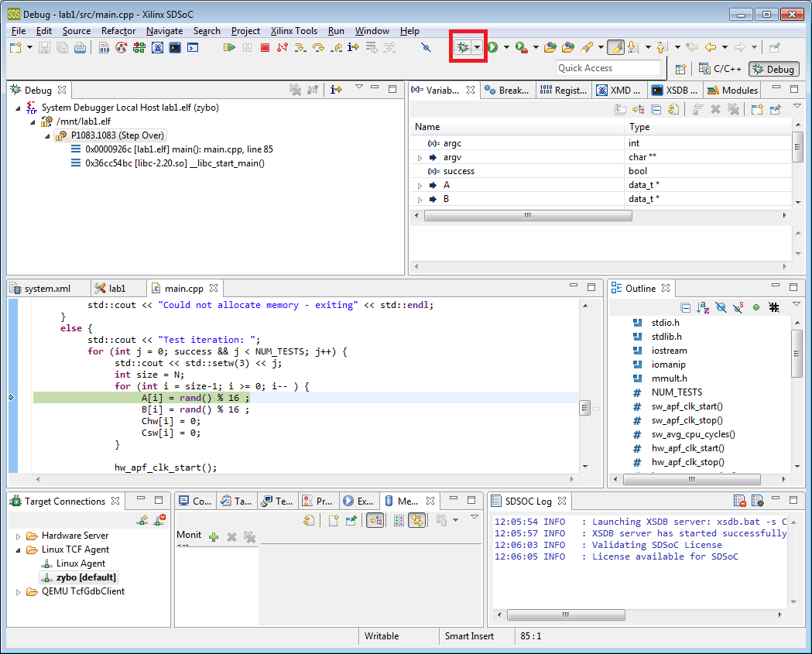Switch to the Breakpoints tab
Viewport: 812px width, 654px height.
tap(507, 90)
